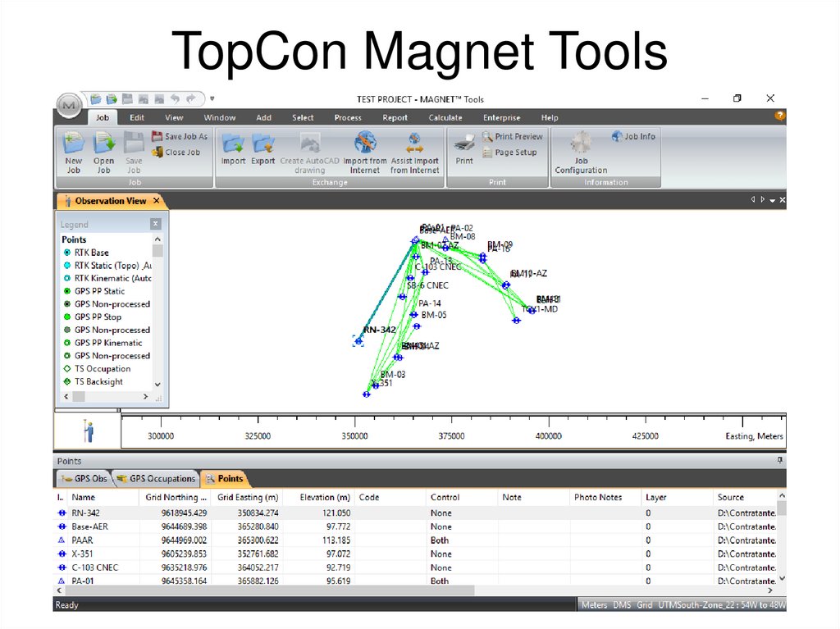Select the Observation View tab
This screenshot has width=840, height=629.
[112, 201]
